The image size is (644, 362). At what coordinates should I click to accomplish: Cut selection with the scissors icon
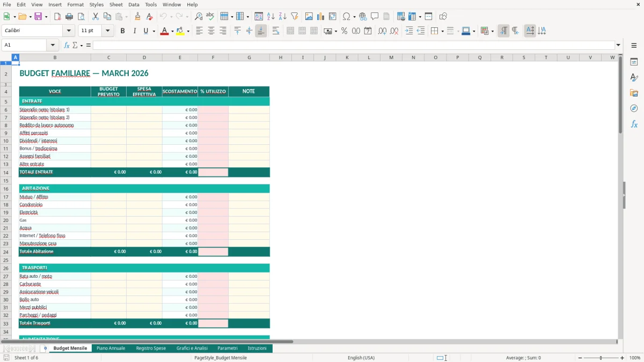pyautogui.click(x=96, y=17)
